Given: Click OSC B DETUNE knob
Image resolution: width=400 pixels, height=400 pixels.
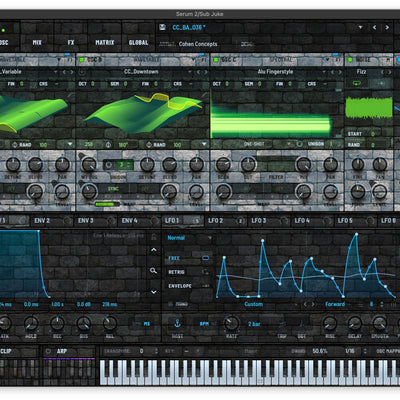Looking at the screenshot, I should (147, 164).
